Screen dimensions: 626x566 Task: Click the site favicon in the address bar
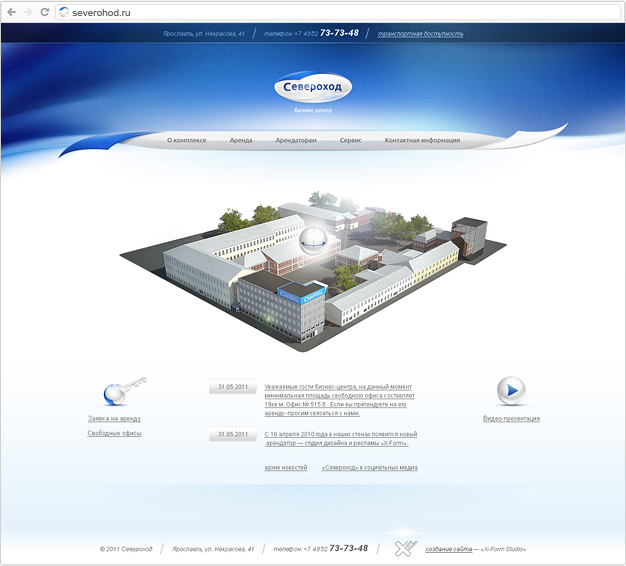click(64, 12)
